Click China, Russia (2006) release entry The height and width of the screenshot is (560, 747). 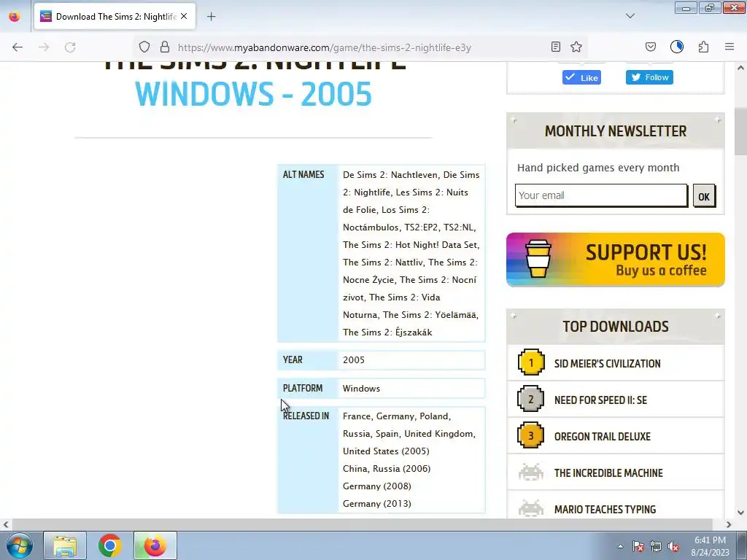387,469
